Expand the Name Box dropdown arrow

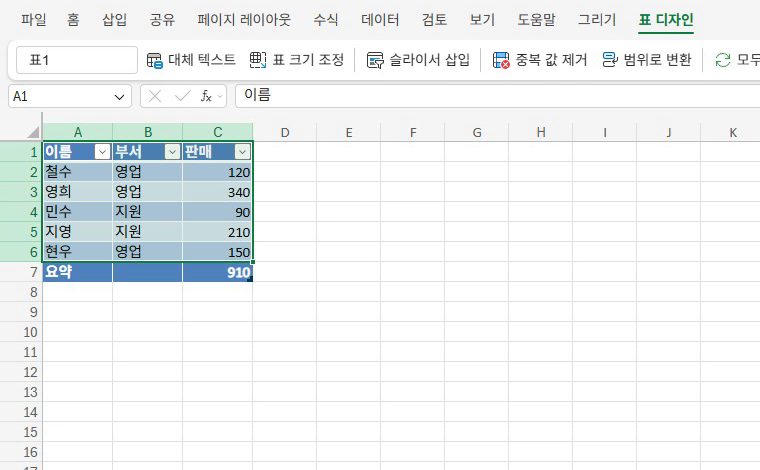tap(119, 97)
